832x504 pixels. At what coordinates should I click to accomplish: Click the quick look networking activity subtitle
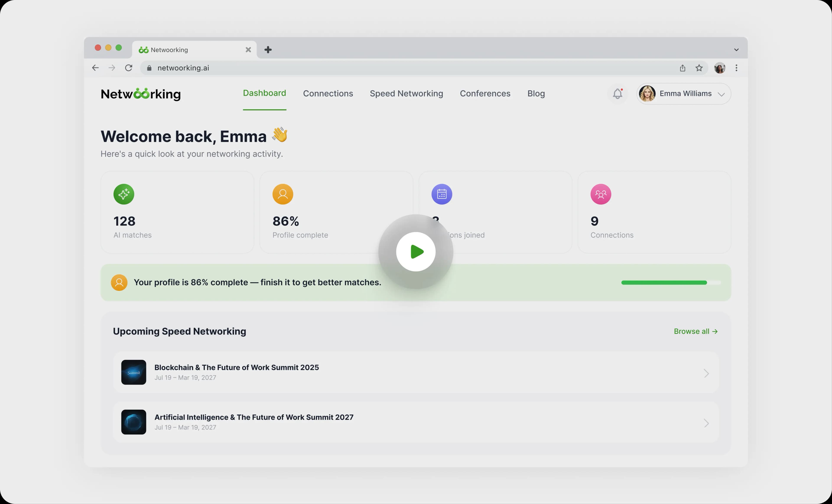pos(192,154)
